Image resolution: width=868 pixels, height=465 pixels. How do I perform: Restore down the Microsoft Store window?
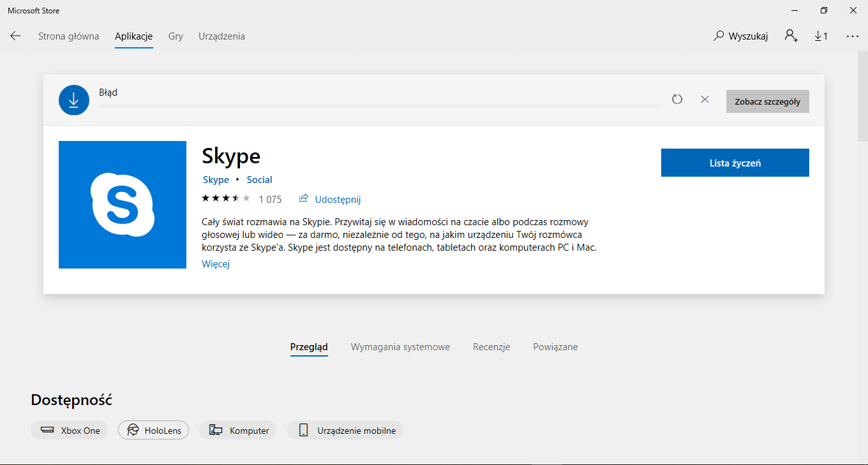(824, 10)
